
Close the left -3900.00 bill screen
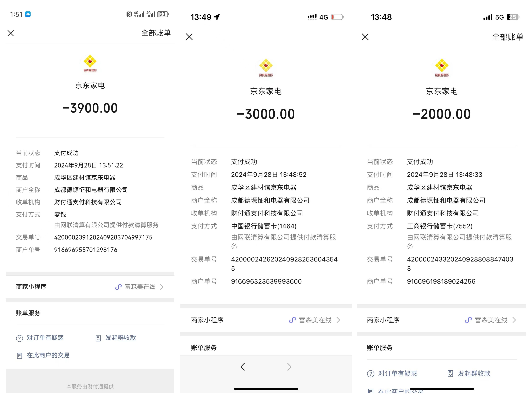coord(11,33)
